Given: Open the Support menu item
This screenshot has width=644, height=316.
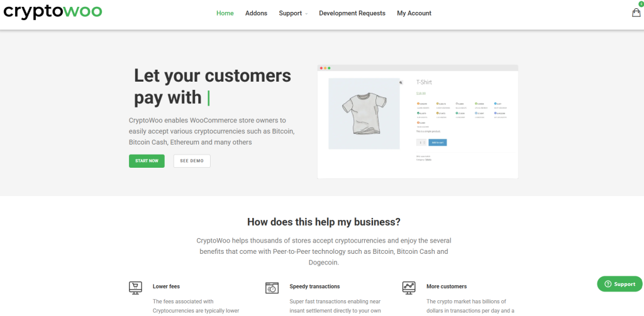Looking at the screenshot, I should click(291, 13).
